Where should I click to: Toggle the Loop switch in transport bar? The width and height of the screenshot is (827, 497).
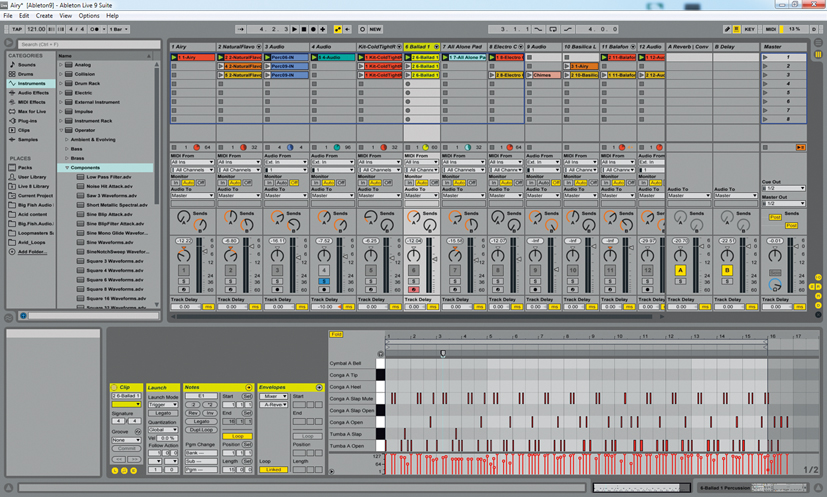553,30
